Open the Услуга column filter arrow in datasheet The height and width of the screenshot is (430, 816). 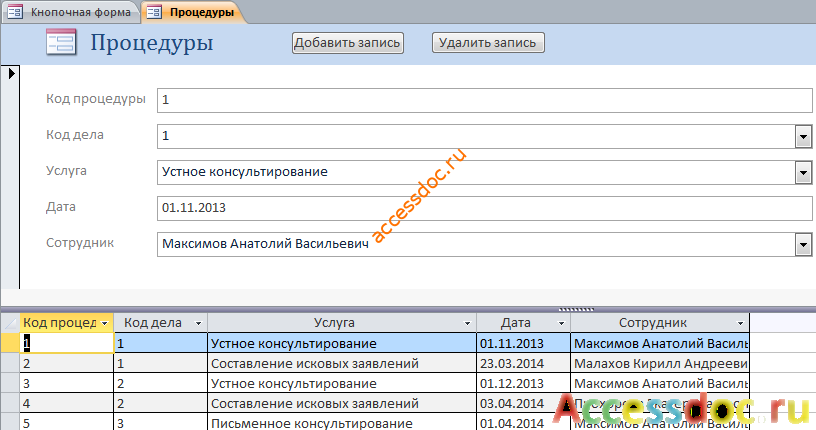[x=467, y=323]
